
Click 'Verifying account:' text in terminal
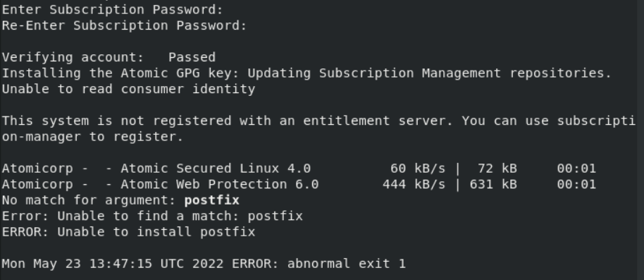pyautogui.click(x=73, y=57)
